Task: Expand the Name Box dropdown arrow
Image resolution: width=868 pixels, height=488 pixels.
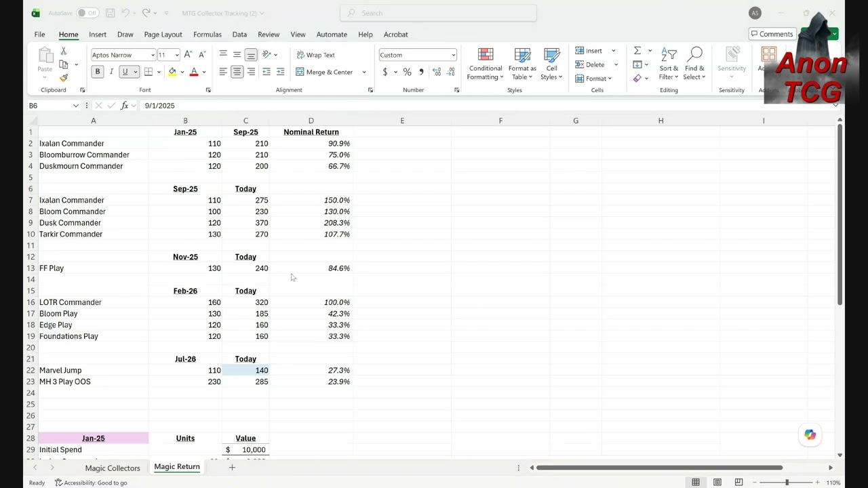Action: pos(75,106)
